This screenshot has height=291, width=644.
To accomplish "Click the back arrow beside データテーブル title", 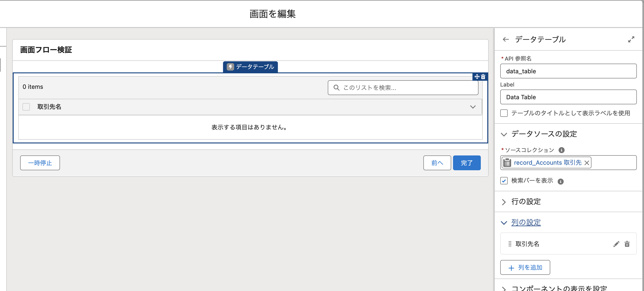I will (x=506, y=39).
